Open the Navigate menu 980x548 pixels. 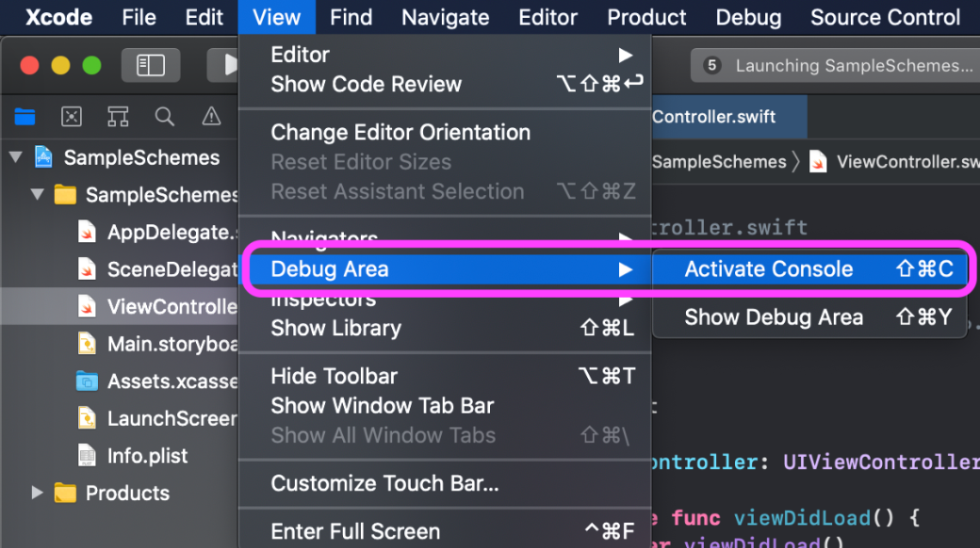(445, 17)
